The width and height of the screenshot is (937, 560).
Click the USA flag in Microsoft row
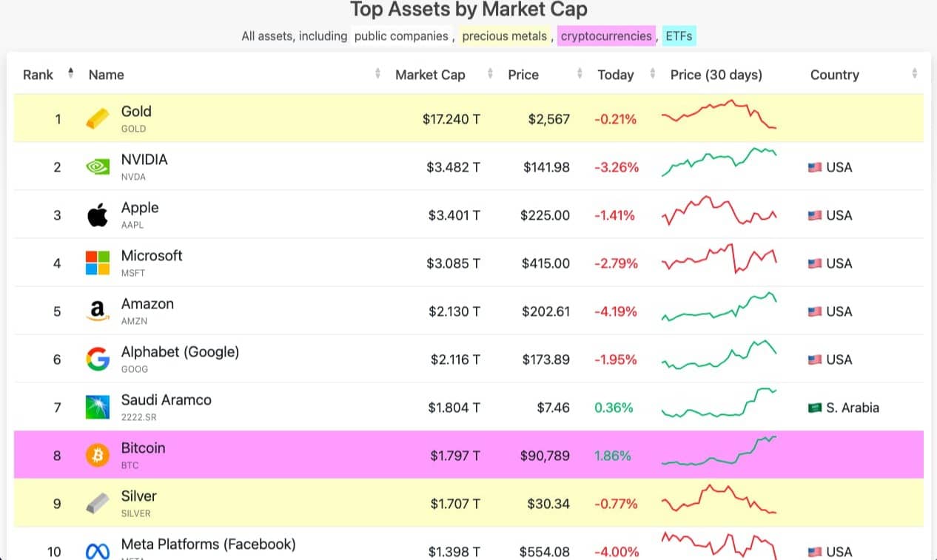coord(815,263)
